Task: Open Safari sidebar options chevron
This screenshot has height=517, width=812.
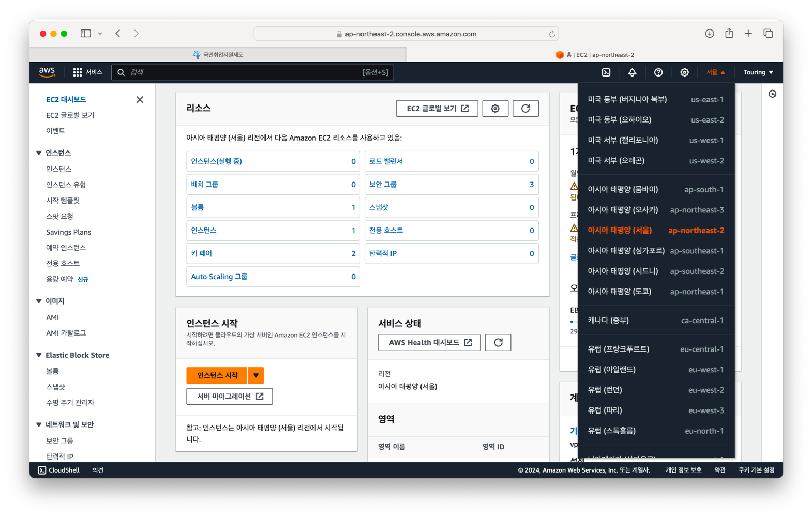Action: [100, 34]
